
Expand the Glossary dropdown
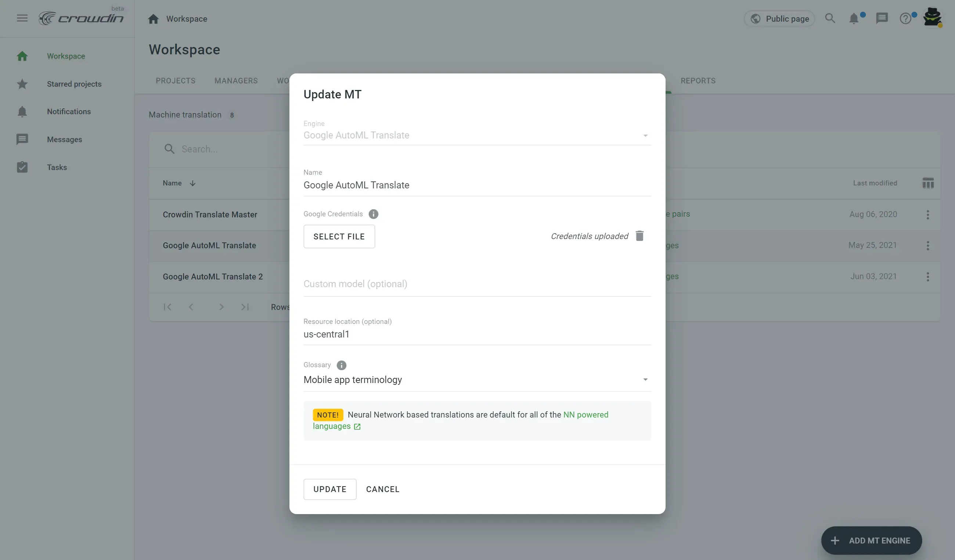click(645, 380)
